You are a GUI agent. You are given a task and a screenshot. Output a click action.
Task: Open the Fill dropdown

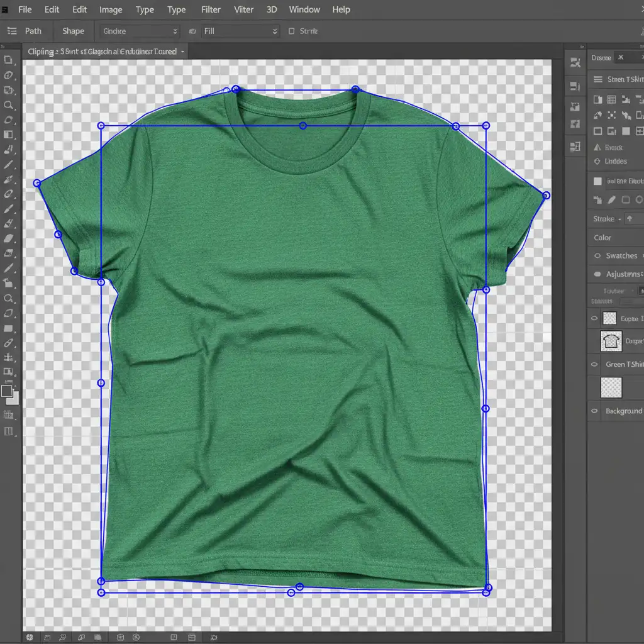(x=240, y=31)
